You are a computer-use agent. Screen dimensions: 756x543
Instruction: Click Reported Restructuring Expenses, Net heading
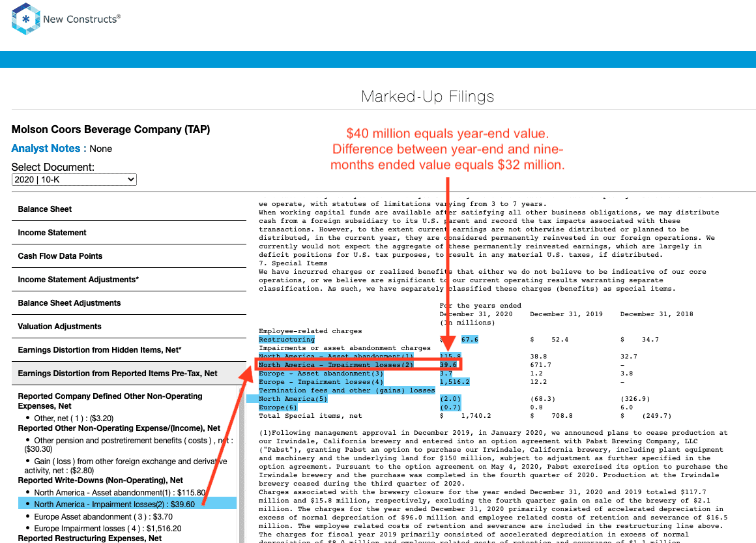coord(90,538)
